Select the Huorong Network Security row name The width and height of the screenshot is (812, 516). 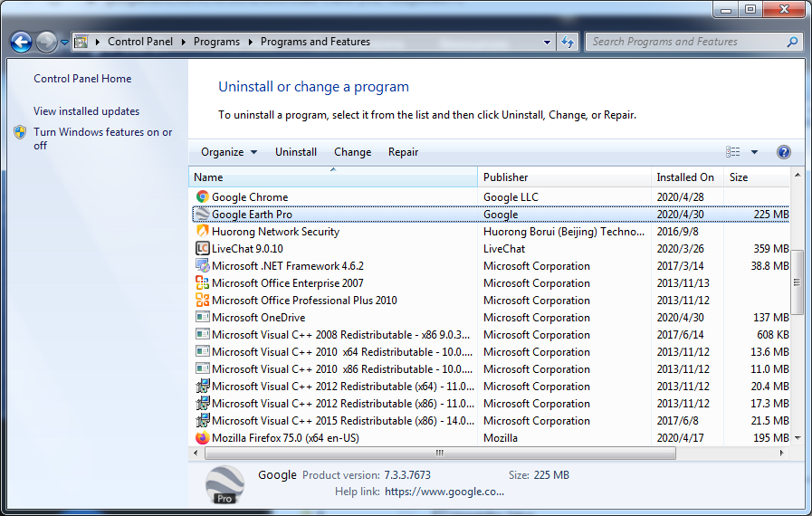(x=275, y=231)
